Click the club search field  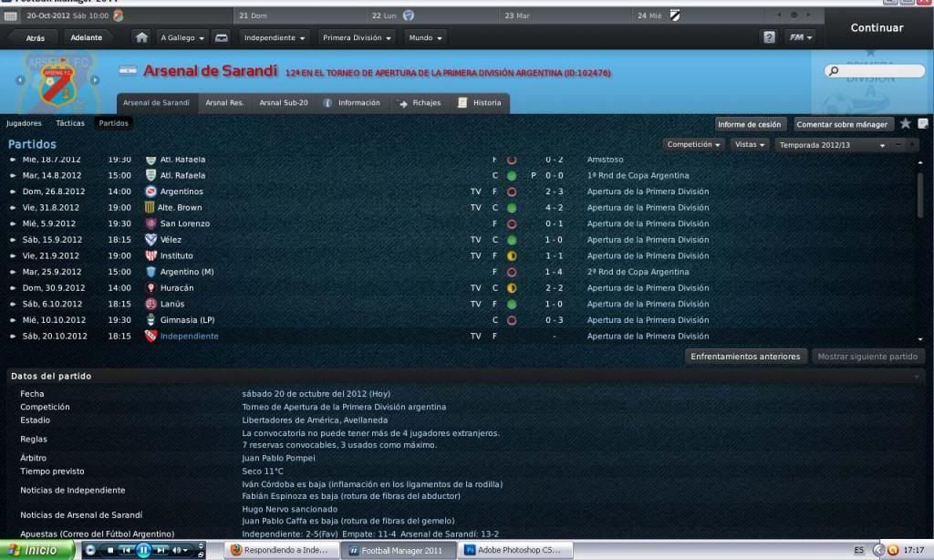point(875,71)
